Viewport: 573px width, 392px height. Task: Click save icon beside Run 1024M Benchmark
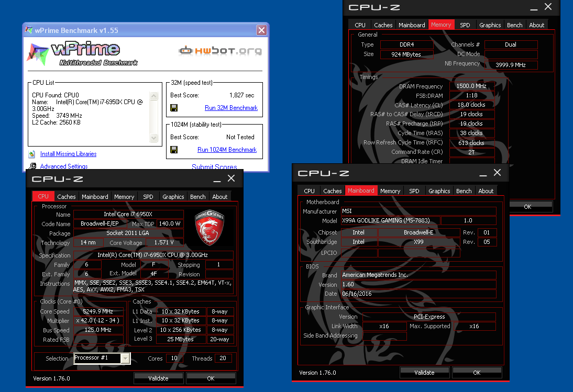coord(174,150)
